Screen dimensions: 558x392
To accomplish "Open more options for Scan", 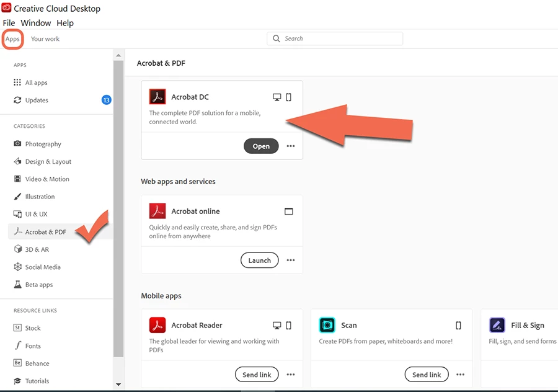I will (x=461, y=375).
